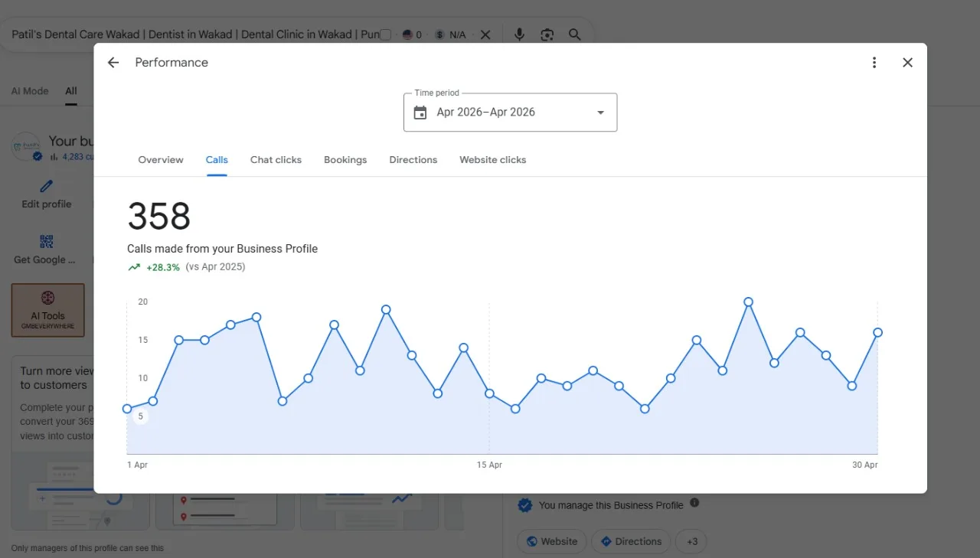Click the magnifier search icon
This screenshot has width=980, height=558.
[575, 34]
